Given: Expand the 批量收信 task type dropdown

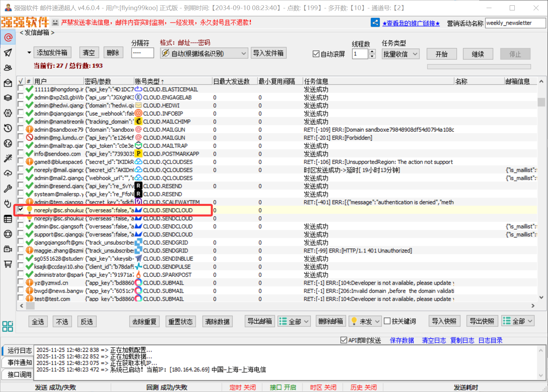Looking at the screenshot, I should [x=401, y=54].
